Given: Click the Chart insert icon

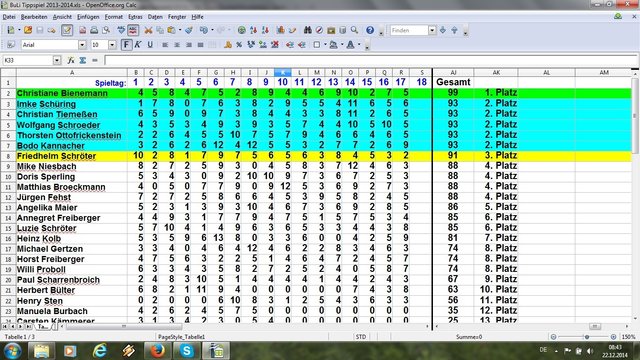Looking at the screenshot, I should (x=280, y=30).
